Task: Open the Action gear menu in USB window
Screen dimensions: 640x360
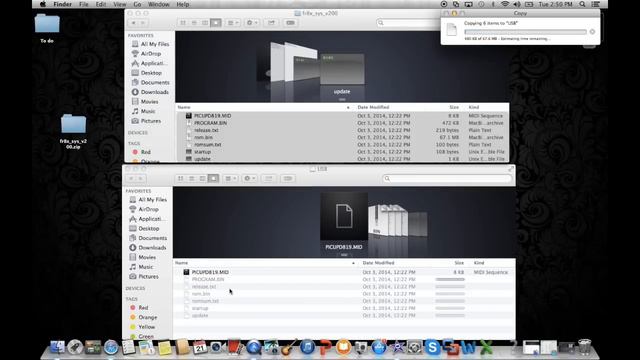Action: click(249, 178)
